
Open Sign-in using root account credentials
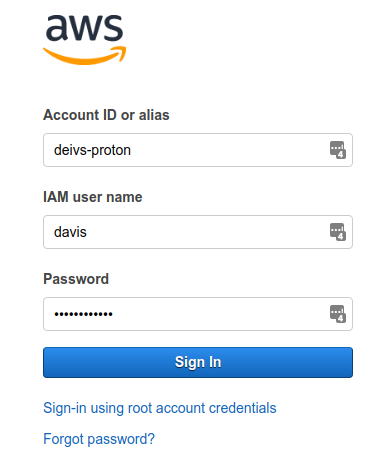(160, 408)
